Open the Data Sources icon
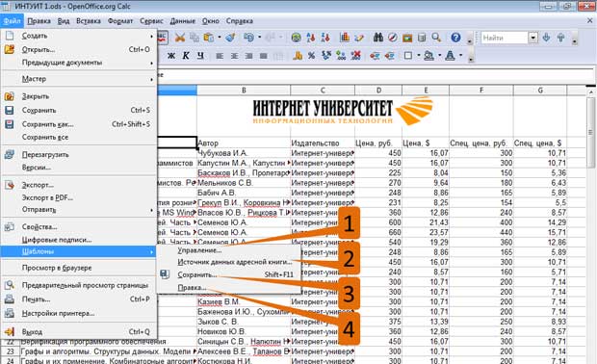Image resolution: width=597 pixels, height=364 pixels. [422, 38]
